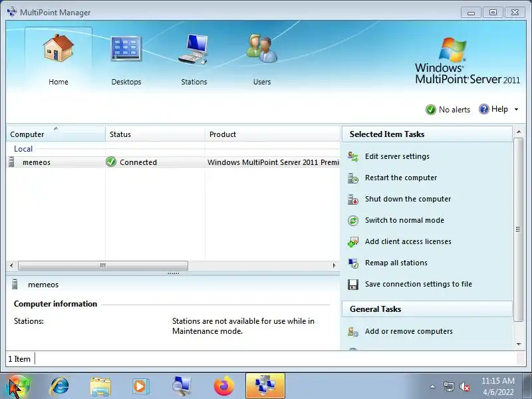Open the Windows Start button
Screen dimensions: 532x399
pos(17,386)
